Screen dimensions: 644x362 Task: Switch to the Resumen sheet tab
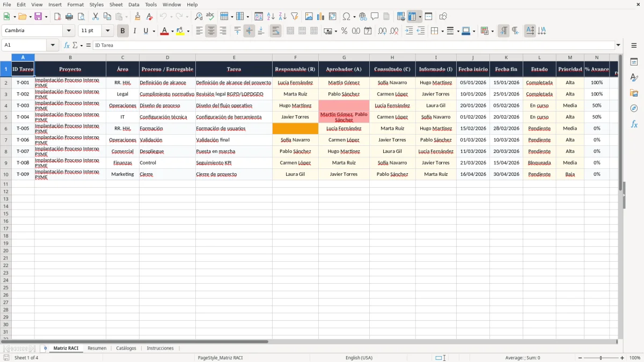[x=97, y=349]
